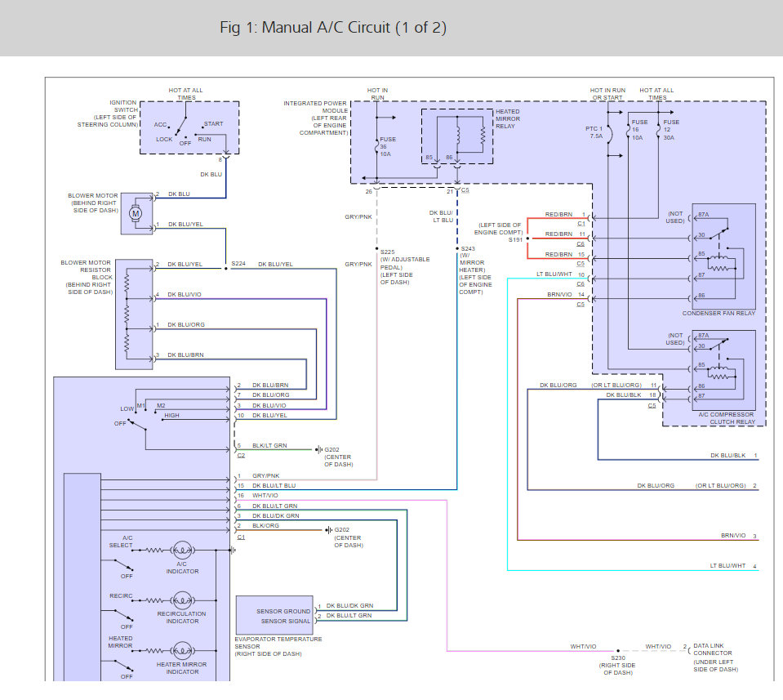Click the SENSOR SIGNAL label
The height and width of the screenshot is (700, 783).
285,621
